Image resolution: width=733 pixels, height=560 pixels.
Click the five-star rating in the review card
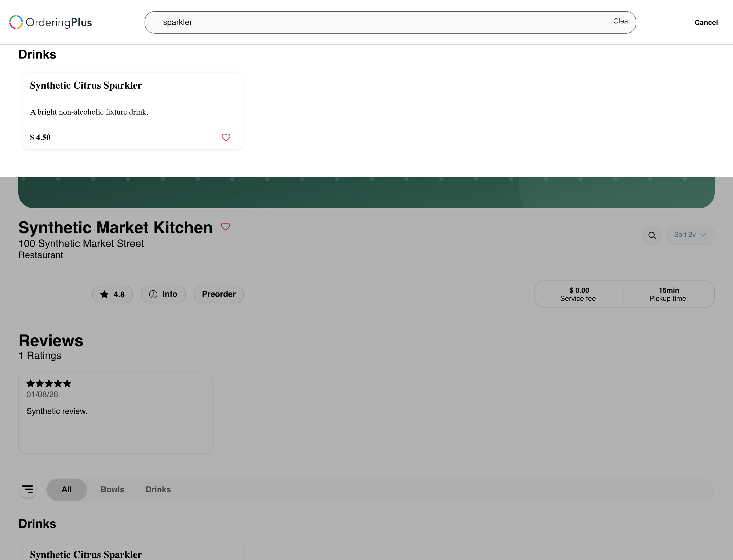click(49, 383)
